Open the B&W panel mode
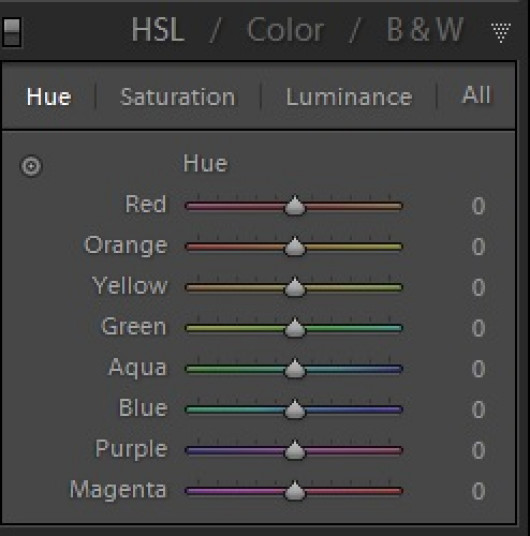 tap(425, 30)
